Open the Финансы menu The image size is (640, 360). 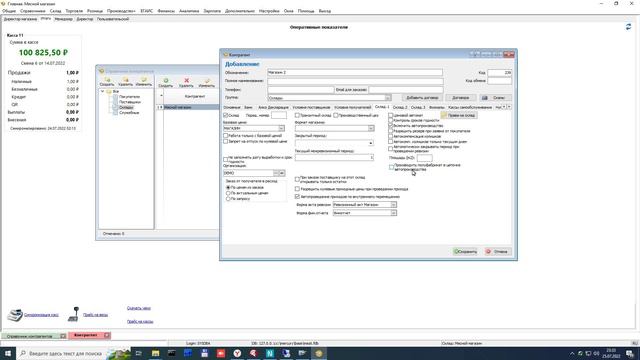(166, 11)
